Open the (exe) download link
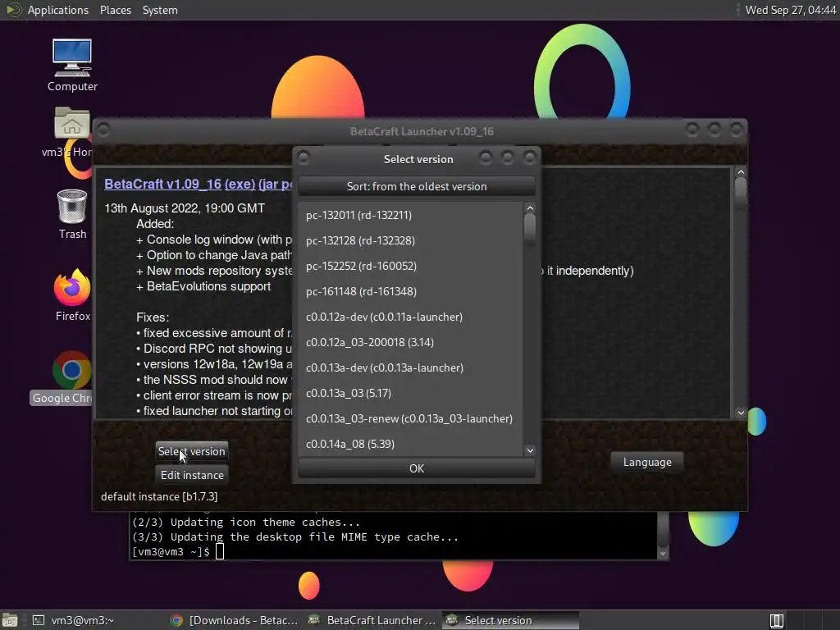Image resolution: width=840 pixels, height=630 pixels. point(240,184)
